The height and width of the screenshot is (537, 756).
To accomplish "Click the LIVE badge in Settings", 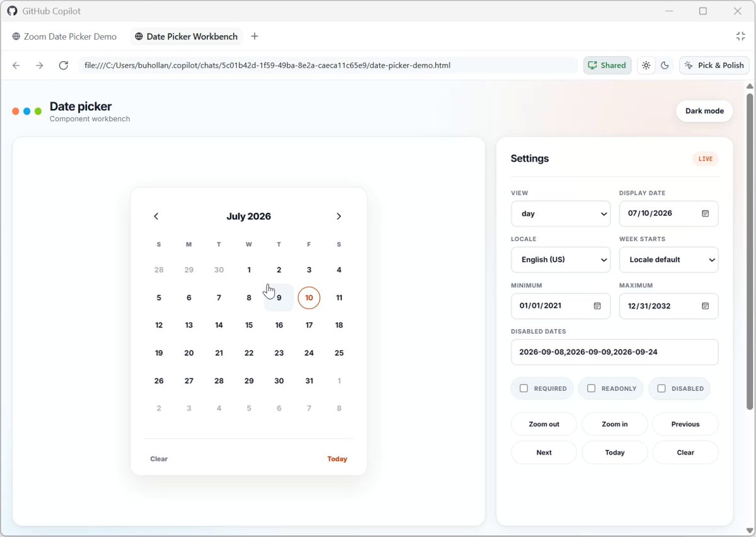I will tap(706, 159).
